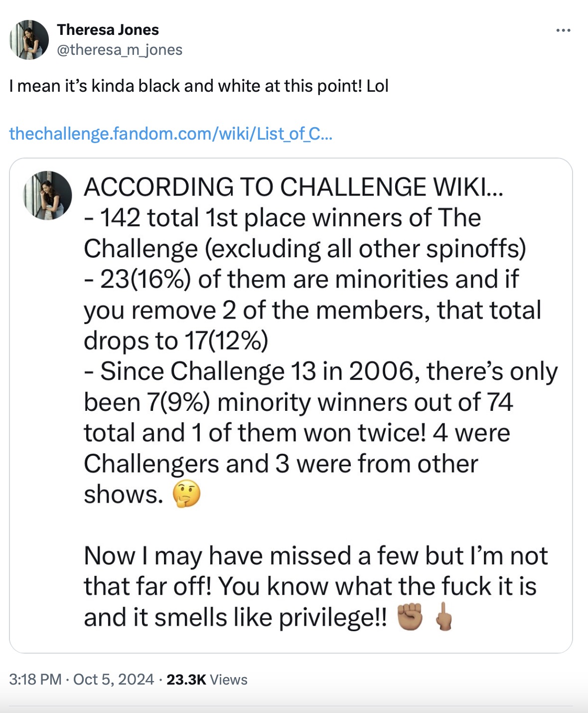Click the "Theresa Jones" display name
588x713 pixels.
(x=108, y=30)
